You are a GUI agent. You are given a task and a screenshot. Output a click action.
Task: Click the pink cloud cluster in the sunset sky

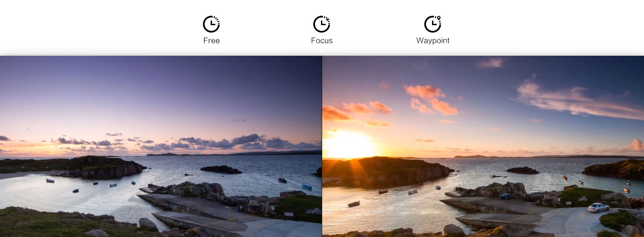pyautogui.click(x=431, y=99)
